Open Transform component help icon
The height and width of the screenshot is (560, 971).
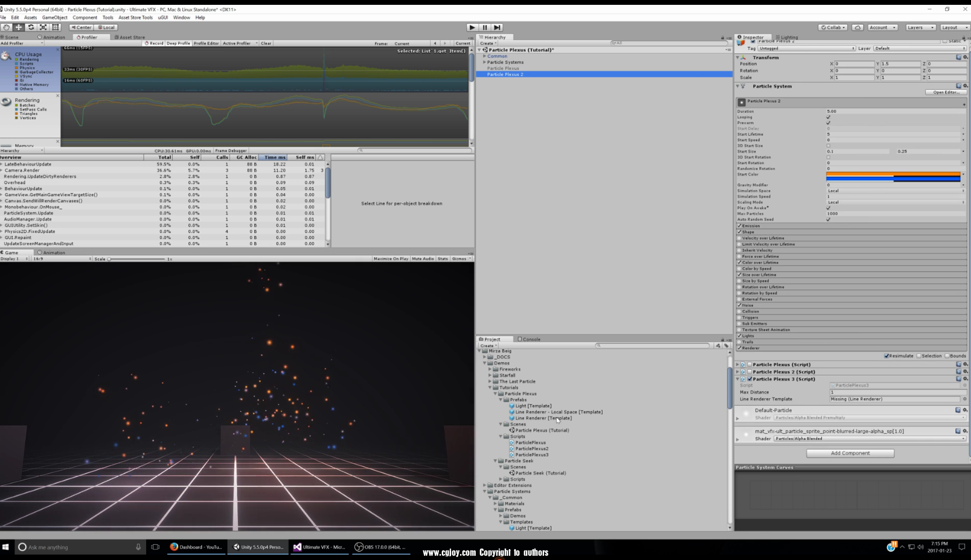click(958, 57)
